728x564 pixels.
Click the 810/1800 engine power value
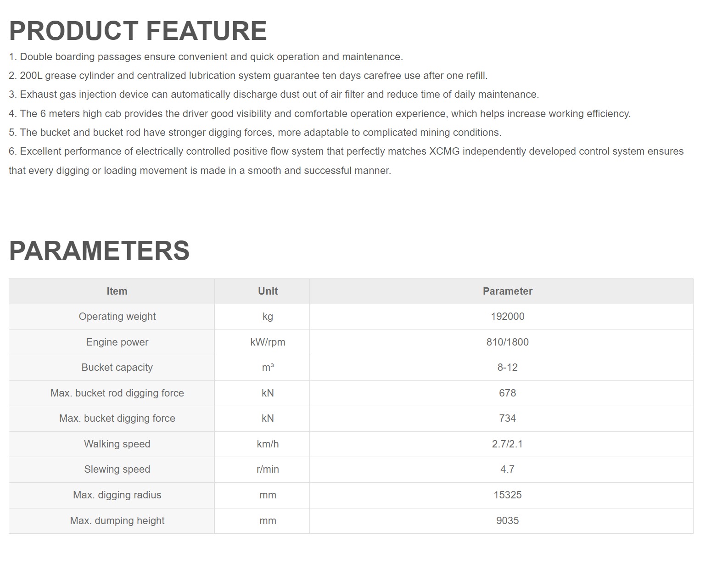[x=507, y=342]
